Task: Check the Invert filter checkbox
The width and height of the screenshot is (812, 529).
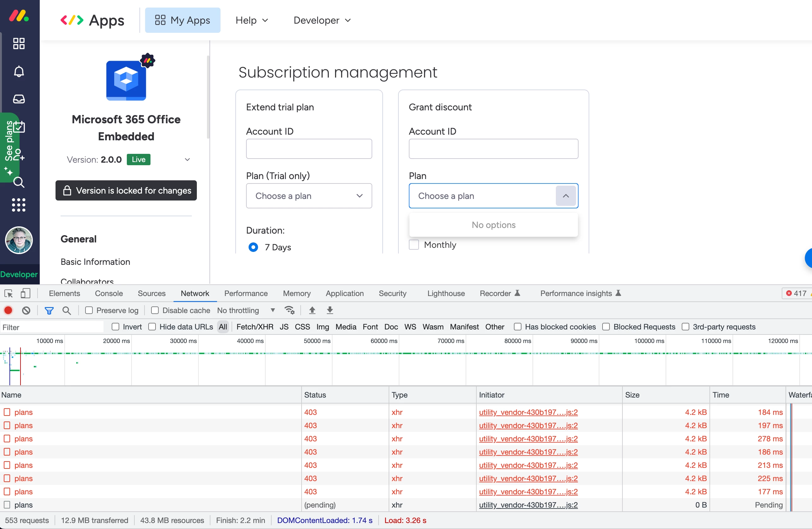Action: tap(115, 327)
